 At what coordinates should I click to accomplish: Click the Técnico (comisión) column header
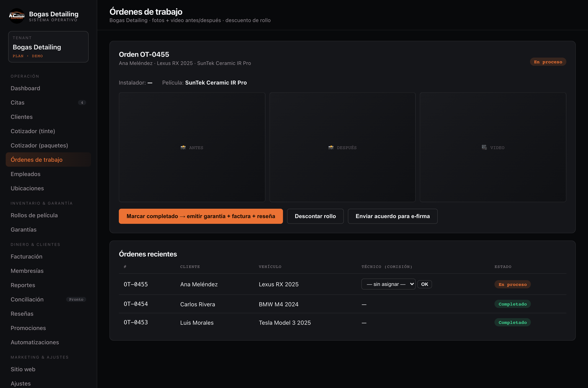(387, 267)
